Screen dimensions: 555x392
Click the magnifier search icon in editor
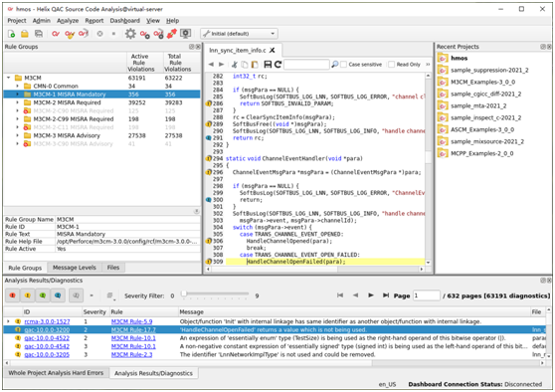[x=334, y=64]
